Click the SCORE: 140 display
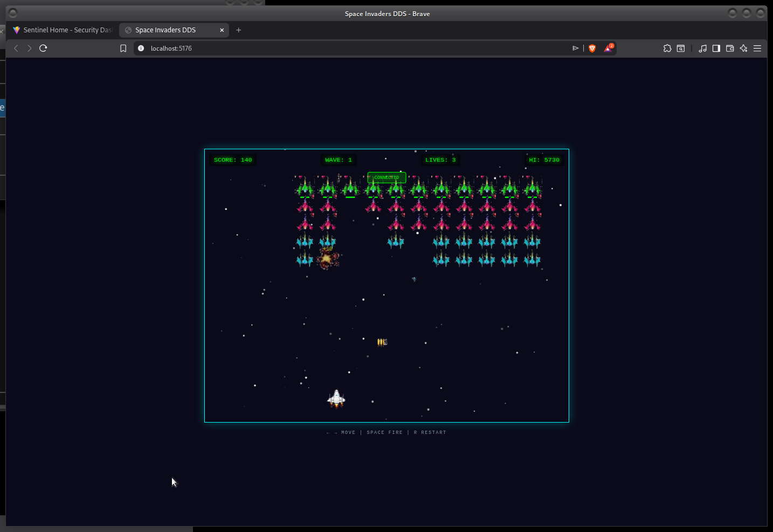This screenshot has height=532, width=773. (x=233, y=160)
